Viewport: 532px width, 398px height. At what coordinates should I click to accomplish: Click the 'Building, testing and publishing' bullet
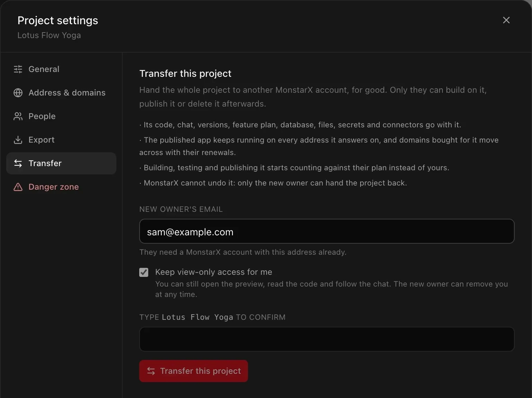[x=294, y=168]
